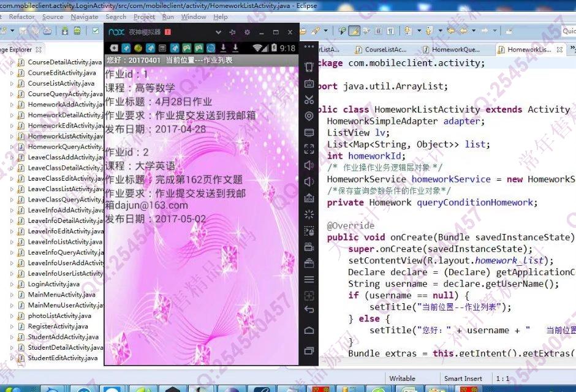Expand LoginActivity.java tree node
Viewport: 576px width, 392px height.
point(12,284)
